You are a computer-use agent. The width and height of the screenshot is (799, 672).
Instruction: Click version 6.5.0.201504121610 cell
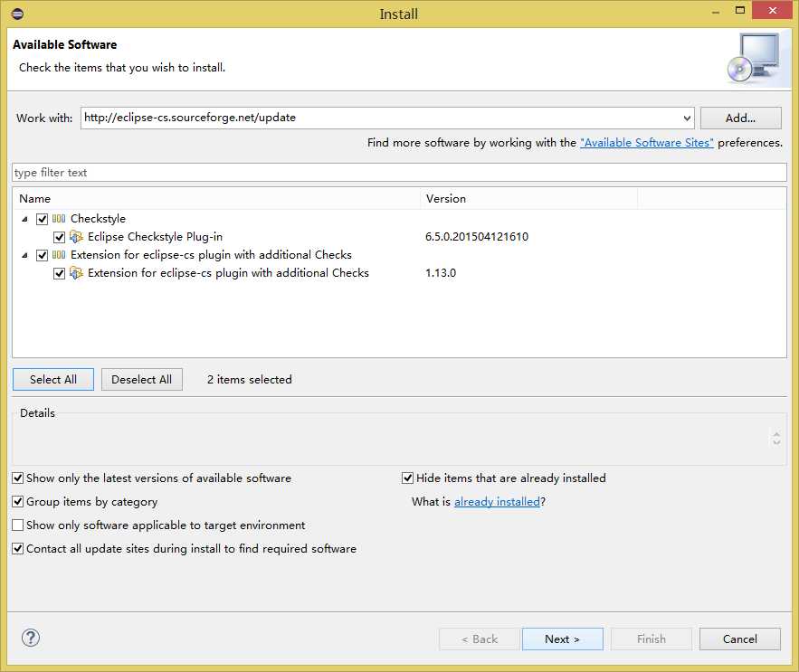[x=477, y=237]
